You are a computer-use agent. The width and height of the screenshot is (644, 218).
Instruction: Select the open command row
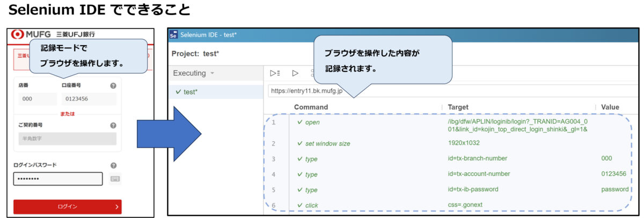376,122
